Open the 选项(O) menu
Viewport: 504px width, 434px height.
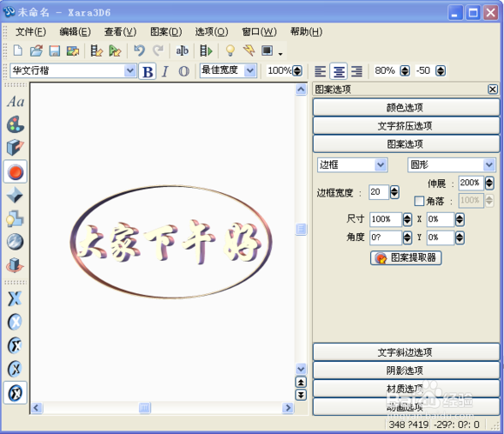tap(211, 31)
